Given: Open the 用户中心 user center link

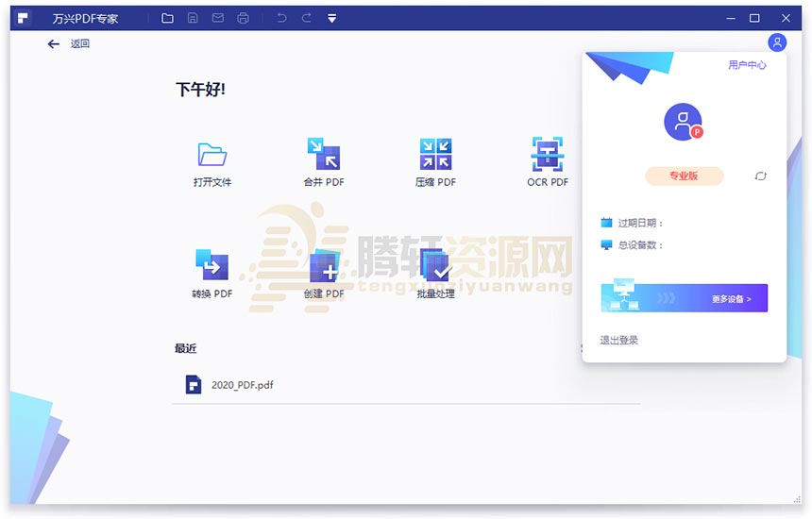Looking at the screenshot, I should 747,65.
